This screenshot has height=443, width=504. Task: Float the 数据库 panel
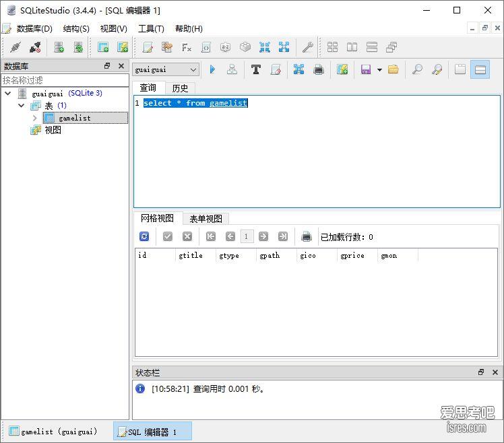click(x=107, y=66)
